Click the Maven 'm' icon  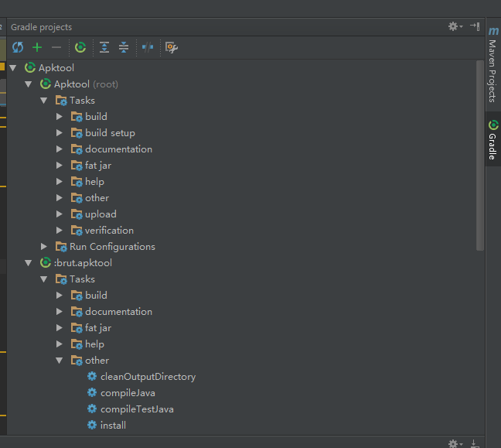[493, 31]
